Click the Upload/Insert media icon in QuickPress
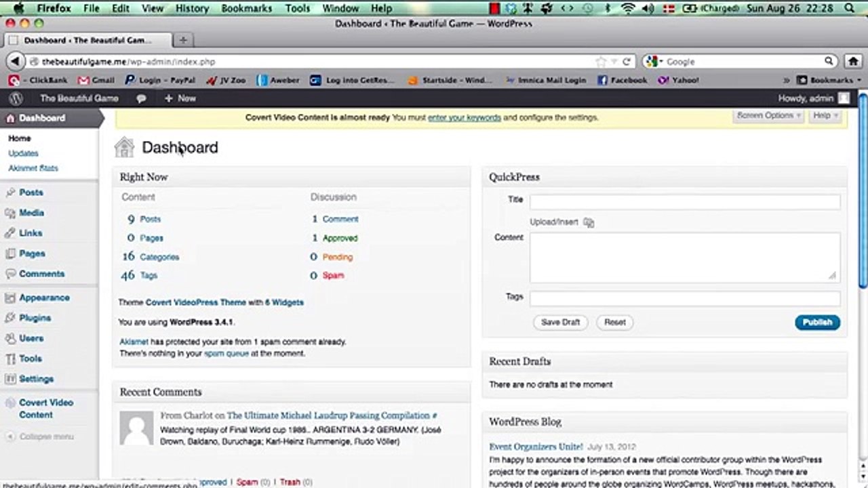The image size is (868, 488). pos(589,222)
